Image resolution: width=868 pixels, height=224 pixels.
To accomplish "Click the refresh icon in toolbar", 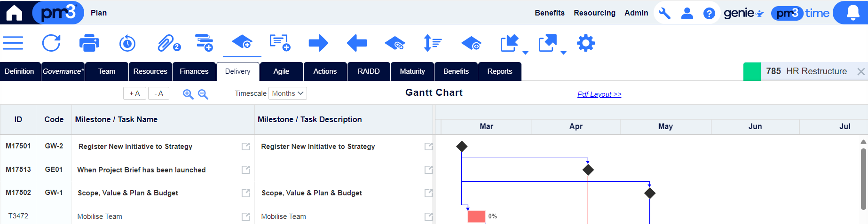I will click(51, 43).
